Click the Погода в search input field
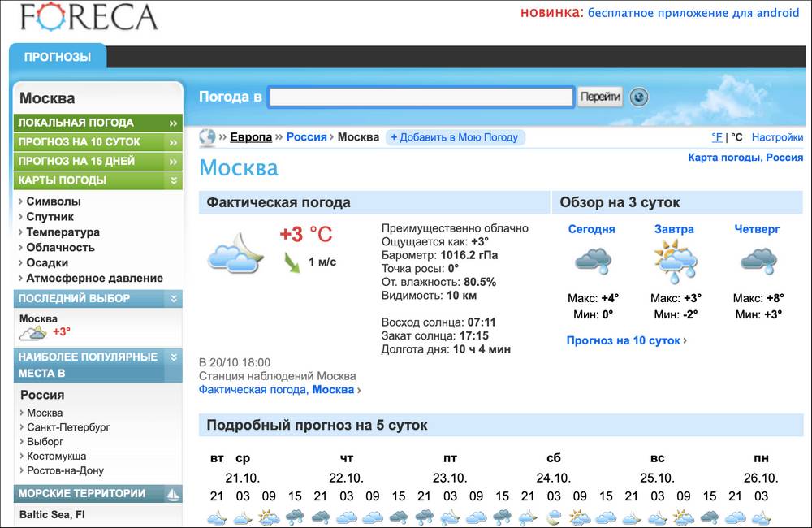The height and width of the screenshot is (528, 812). pos(421,97)
